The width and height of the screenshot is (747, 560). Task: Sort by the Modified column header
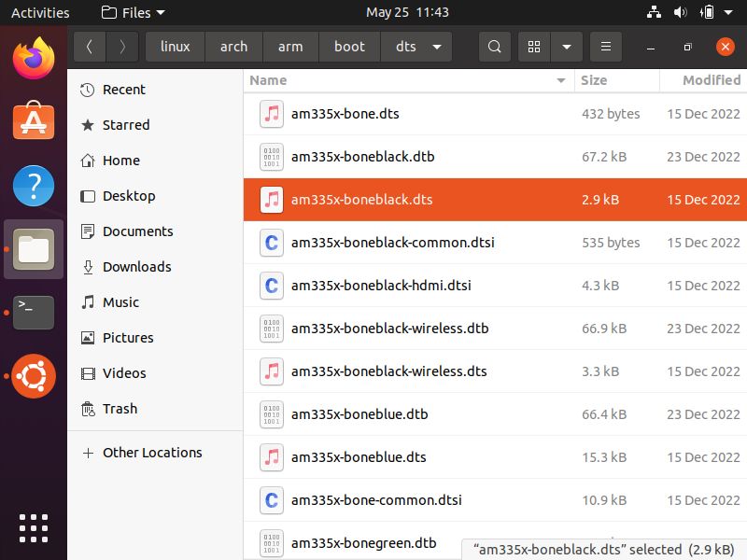pos(704,80)
